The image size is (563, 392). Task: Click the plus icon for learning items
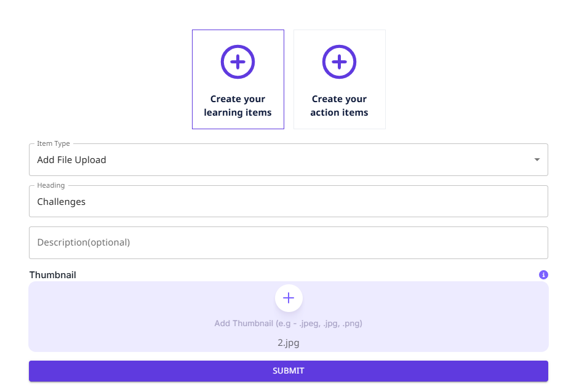tap(238, 62)
